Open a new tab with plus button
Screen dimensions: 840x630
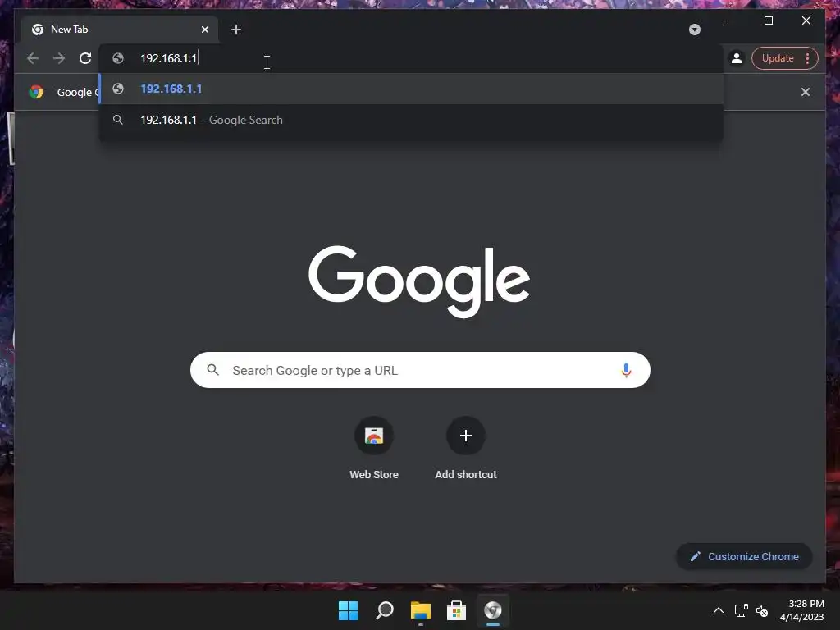point(236,30)
